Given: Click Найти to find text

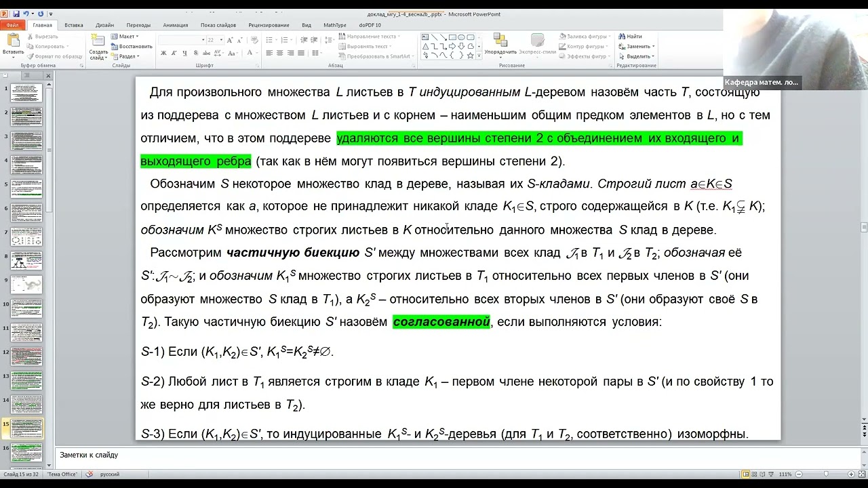Looking at the screenshot, I should click(630, 37).
